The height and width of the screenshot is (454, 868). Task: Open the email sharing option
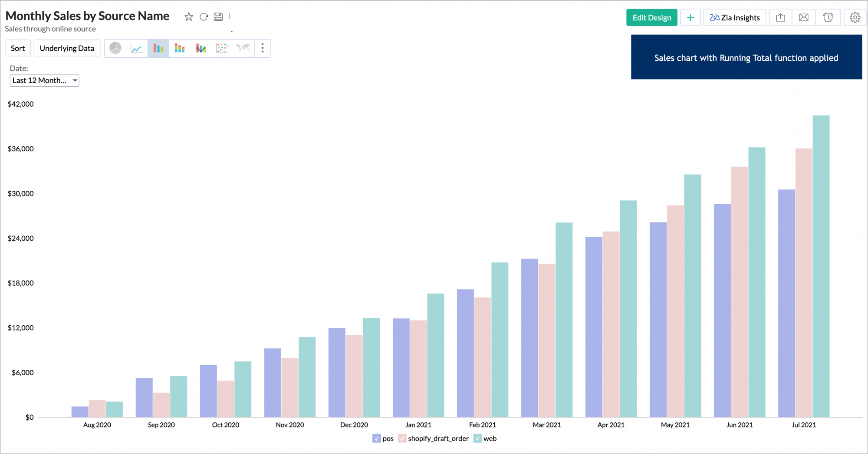[803, 17]
